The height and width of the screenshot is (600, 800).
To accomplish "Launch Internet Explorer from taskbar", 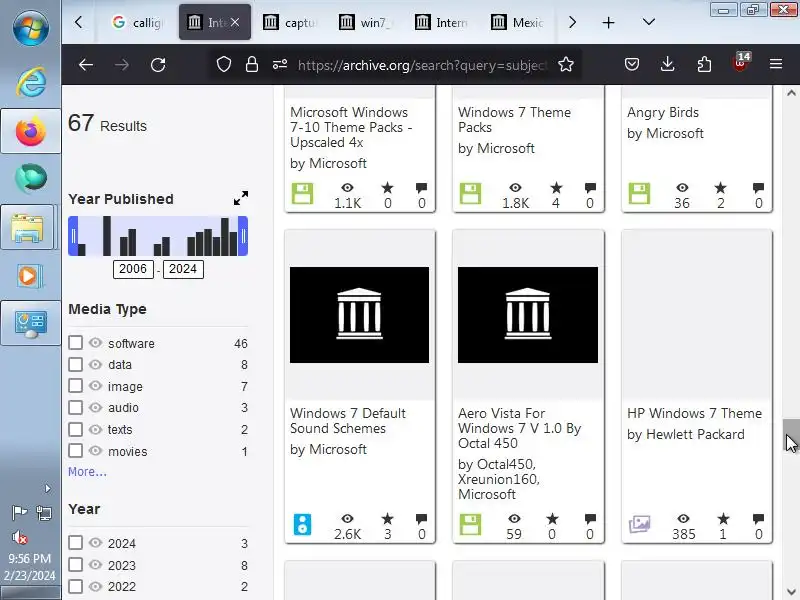I will pos(31,82).
